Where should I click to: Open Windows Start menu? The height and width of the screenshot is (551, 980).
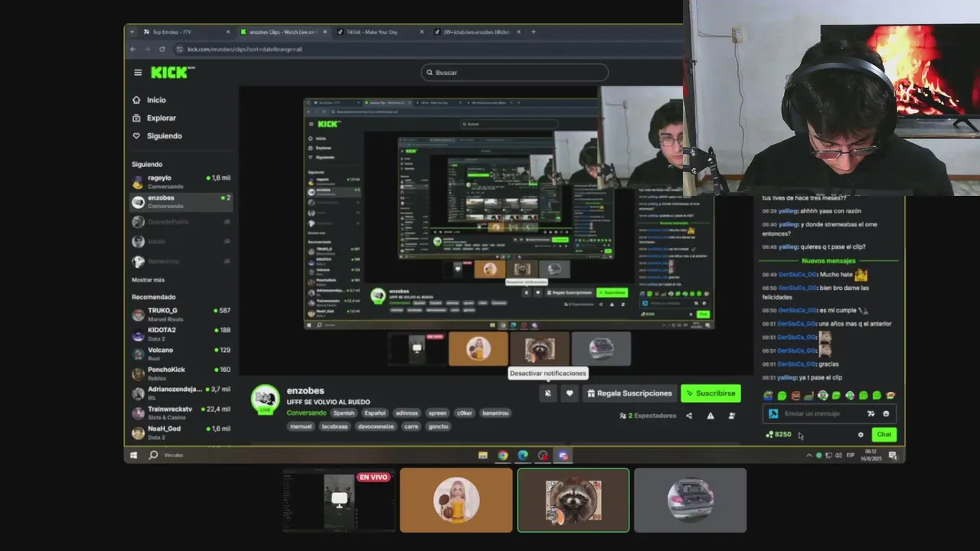(x=133, y=455)
